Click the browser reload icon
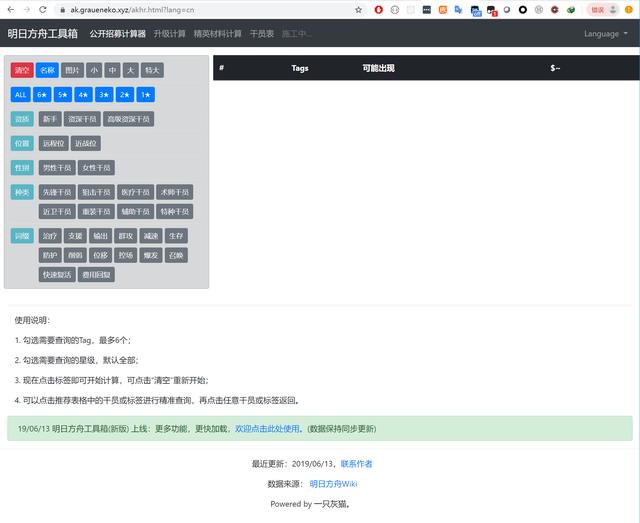This screenshot has width=640, height=523. 43,9
